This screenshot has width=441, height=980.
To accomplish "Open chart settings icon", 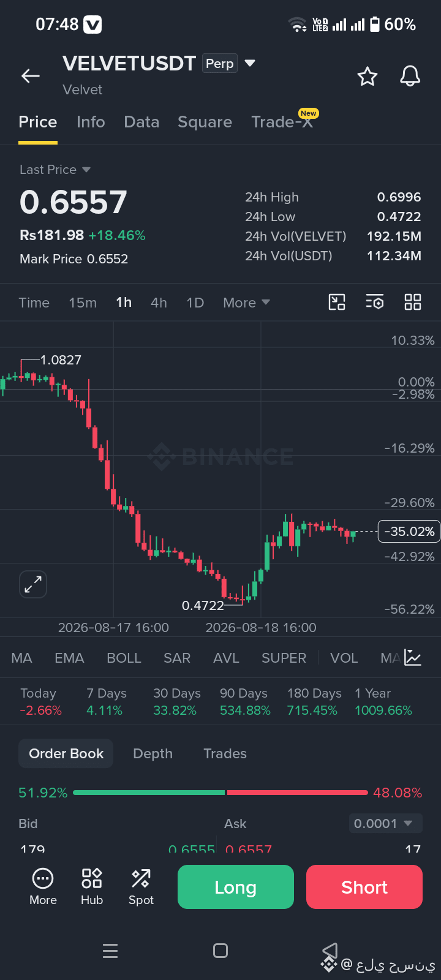I will pos(375,302).
